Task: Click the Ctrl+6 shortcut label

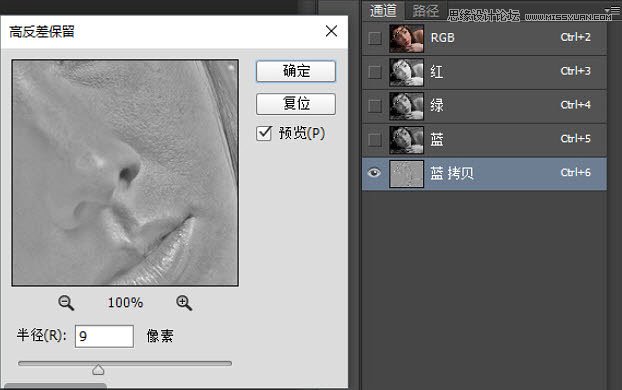Action: point(576,173)
